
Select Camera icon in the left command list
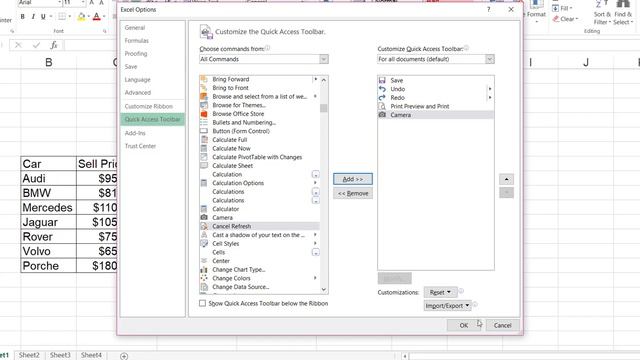coord(204,218)
